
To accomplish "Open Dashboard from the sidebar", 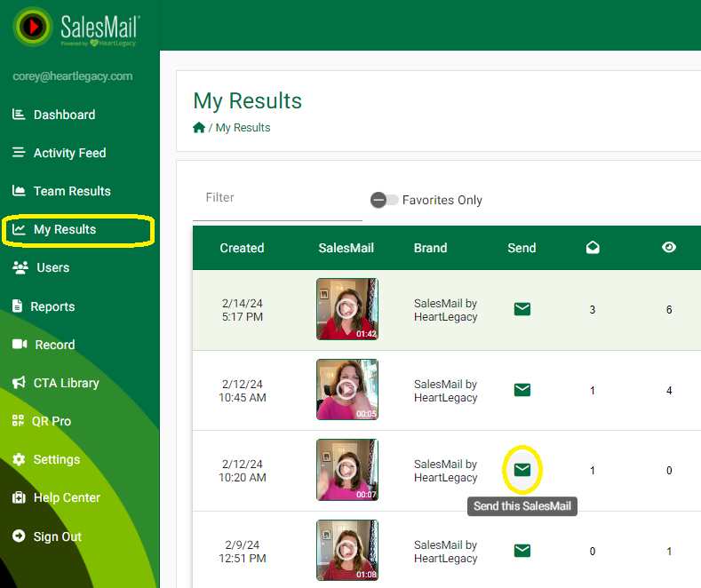I will (x=64, y=115).
